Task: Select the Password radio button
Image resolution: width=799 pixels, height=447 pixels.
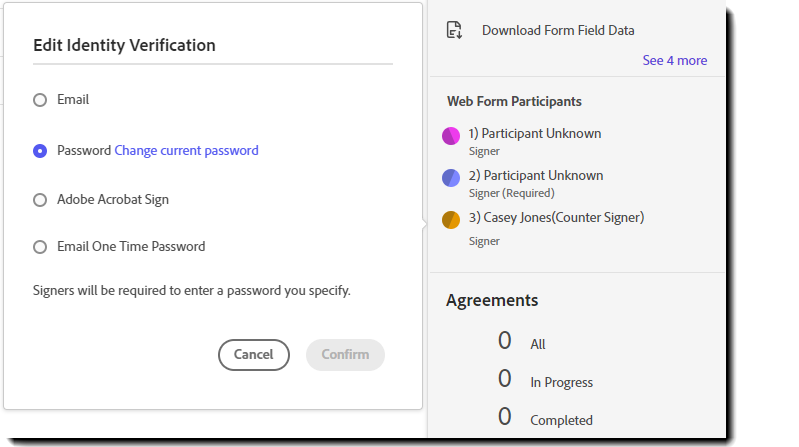Action: [40, 151]
